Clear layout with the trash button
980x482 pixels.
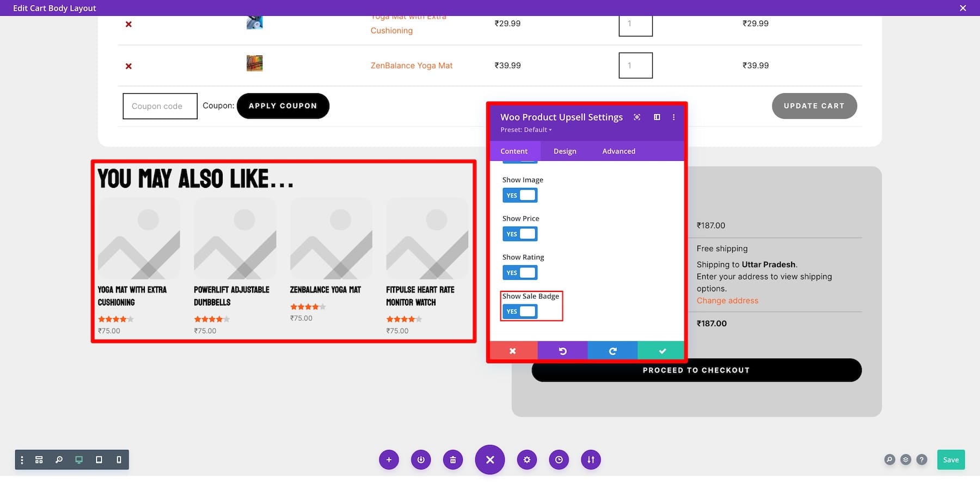click(x=453, y=460)
